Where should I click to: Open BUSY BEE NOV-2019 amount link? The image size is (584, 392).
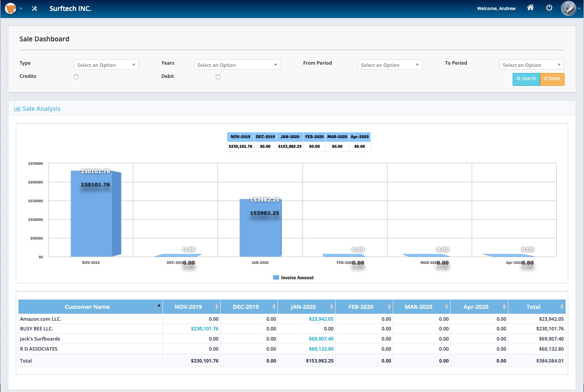coord(204,329)
